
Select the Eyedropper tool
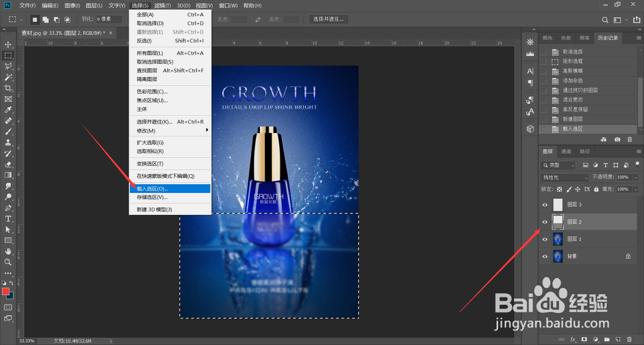tap(8, 110)
